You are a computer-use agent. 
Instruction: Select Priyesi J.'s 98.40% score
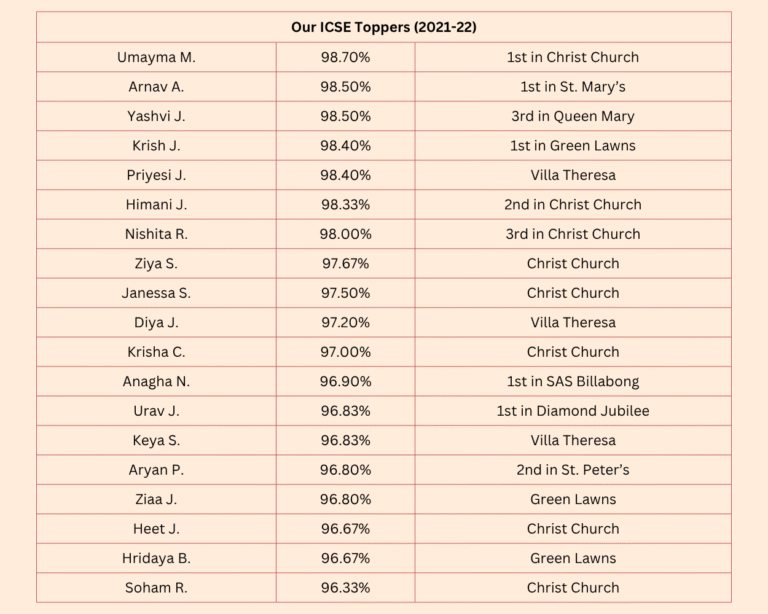345,175
